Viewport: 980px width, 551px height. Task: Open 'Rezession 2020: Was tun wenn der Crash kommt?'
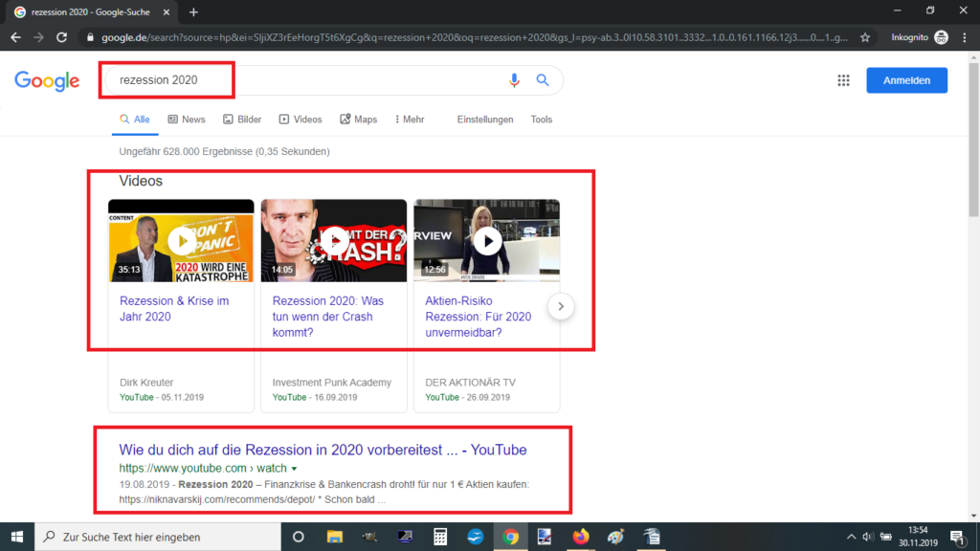pos(328,317)
